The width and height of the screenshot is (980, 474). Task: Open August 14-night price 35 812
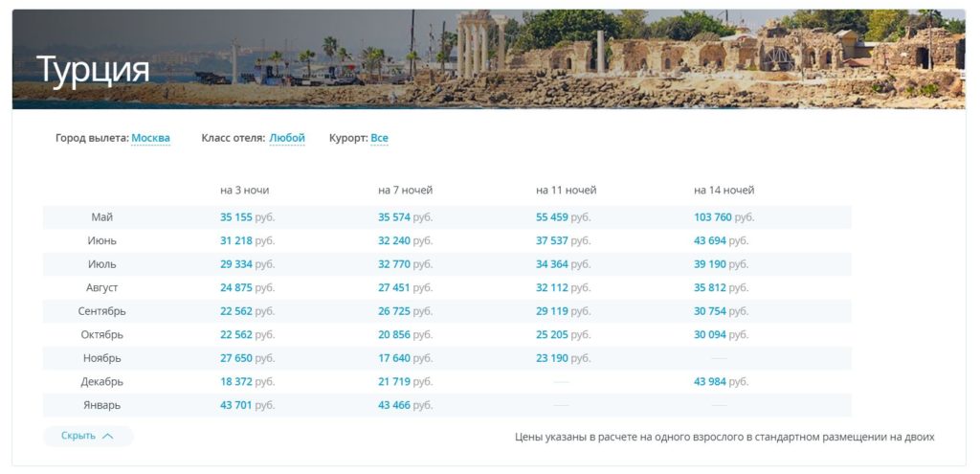coord(710,287)
